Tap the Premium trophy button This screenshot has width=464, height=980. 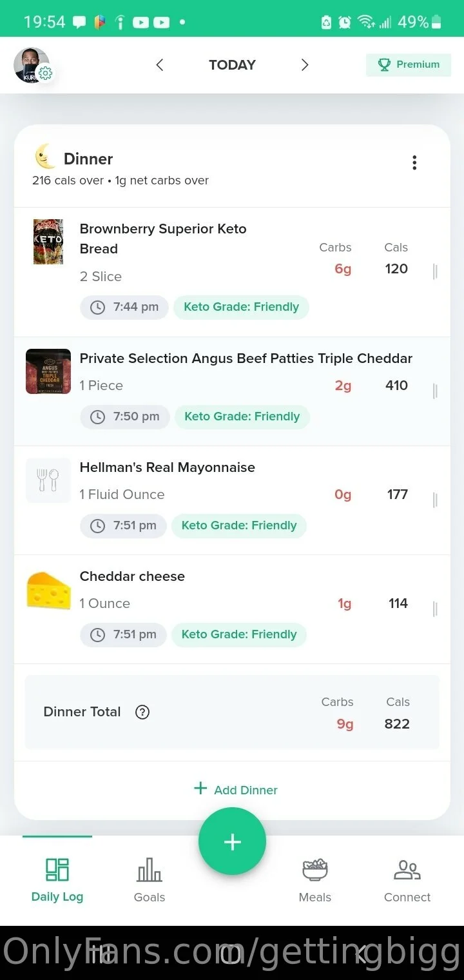[409, 64]
